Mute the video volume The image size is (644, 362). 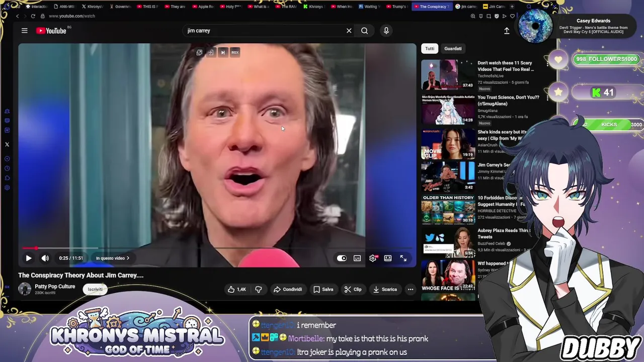coord(45,258)
